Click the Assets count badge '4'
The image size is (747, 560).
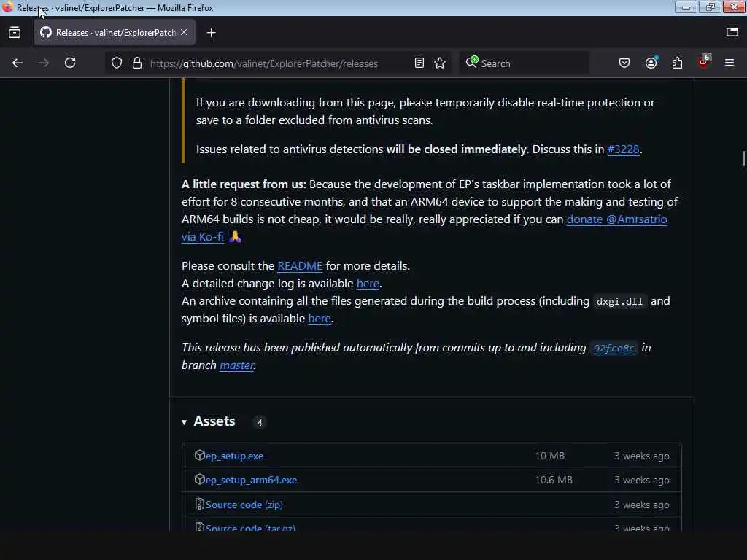(x=259, y=422)
